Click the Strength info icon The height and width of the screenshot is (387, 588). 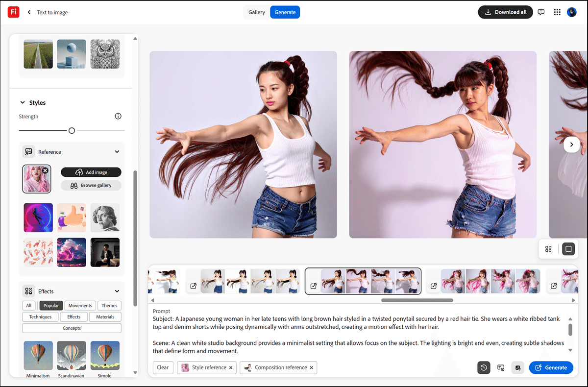pos(118,116)
